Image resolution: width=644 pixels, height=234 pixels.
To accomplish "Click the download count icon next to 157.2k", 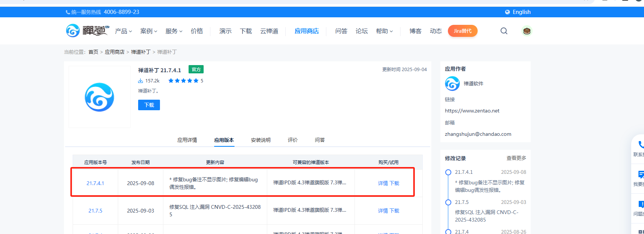I will 140,81.
